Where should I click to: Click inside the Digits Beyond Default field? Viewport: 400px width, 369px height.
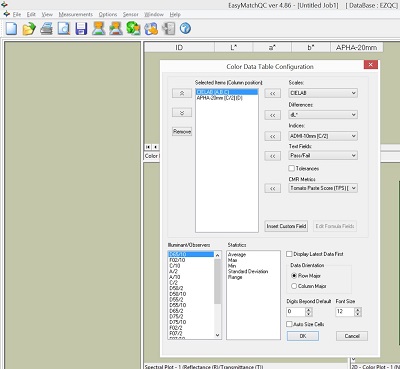pos(296,312)
